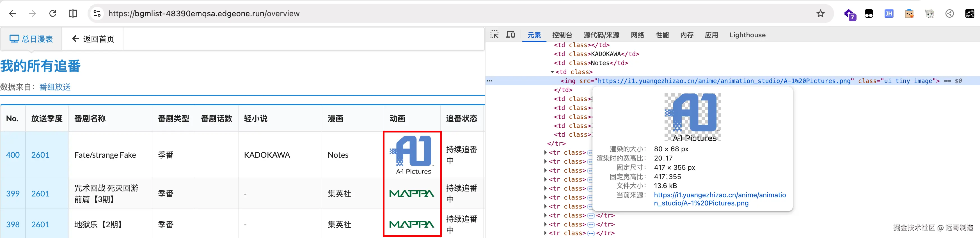Open the Tampermonkey extension icon

tap(869, 14)
